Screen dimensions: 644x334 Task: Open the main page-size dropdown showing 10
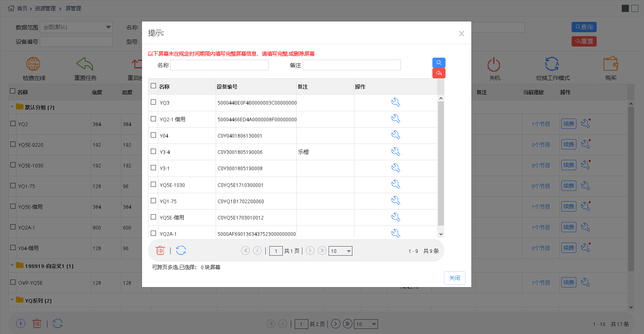coord(366,324)
